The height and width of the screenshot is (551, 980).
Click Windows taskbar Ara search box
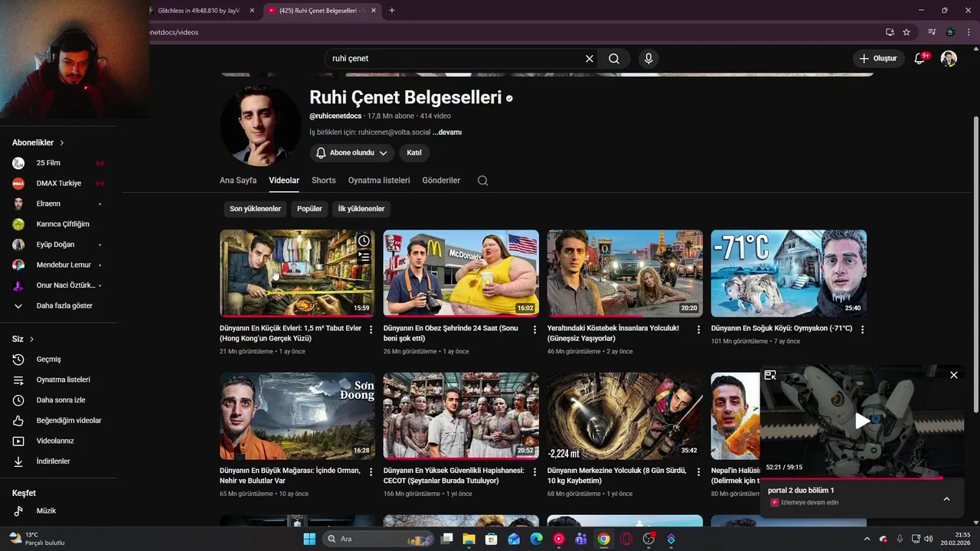coord(377,539)
